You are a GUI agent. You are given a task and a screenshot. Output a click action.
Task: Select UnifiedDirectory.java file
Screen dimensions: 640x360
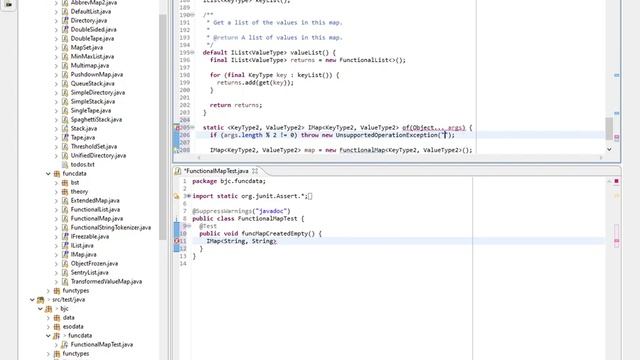[98, 155]
